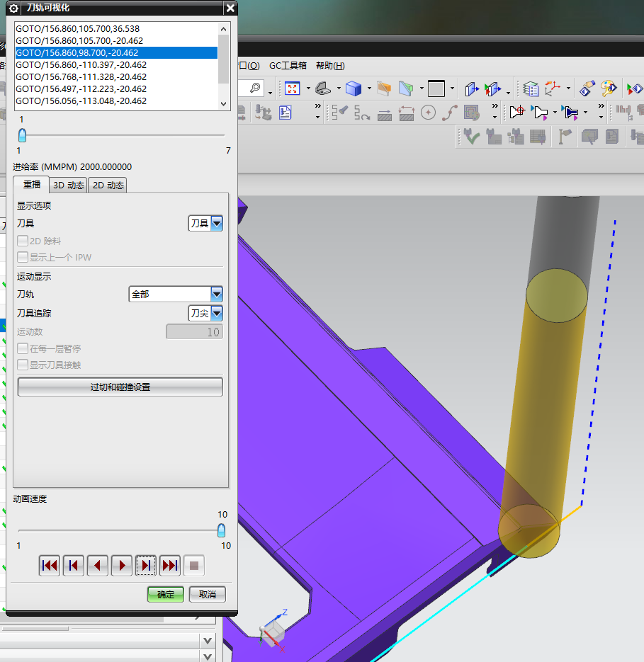Expand the dark blue tool dropdown arrow
The width and height of the screenshot is (644, 662).
[585, 113]
